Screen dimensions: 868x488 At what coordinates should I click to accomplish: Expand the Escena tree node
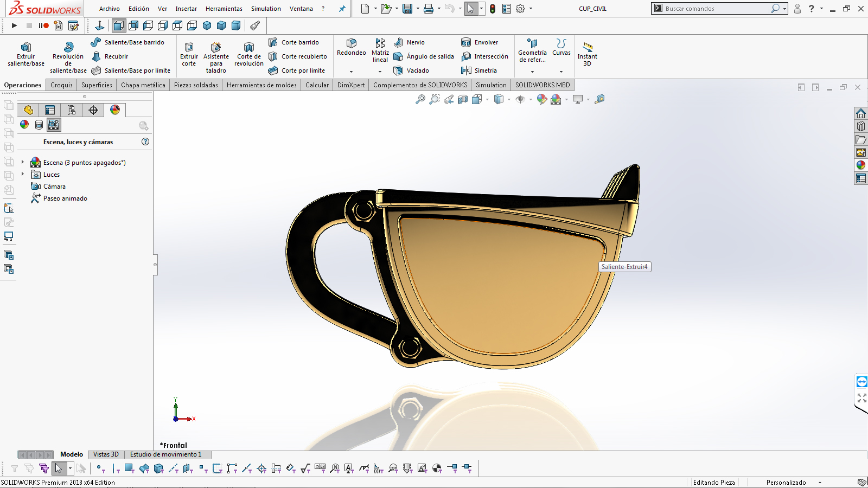(x=23, y=162)
